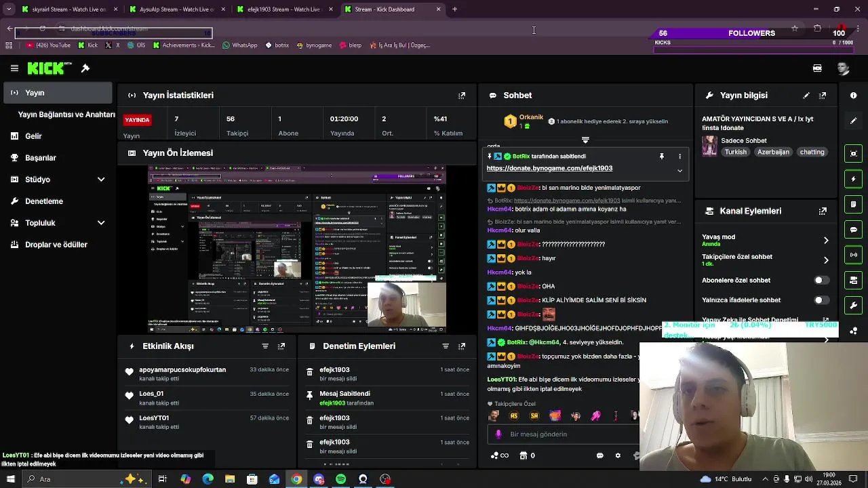
Task: Open the shop icon with the 0 count
Action: [527, 455]
